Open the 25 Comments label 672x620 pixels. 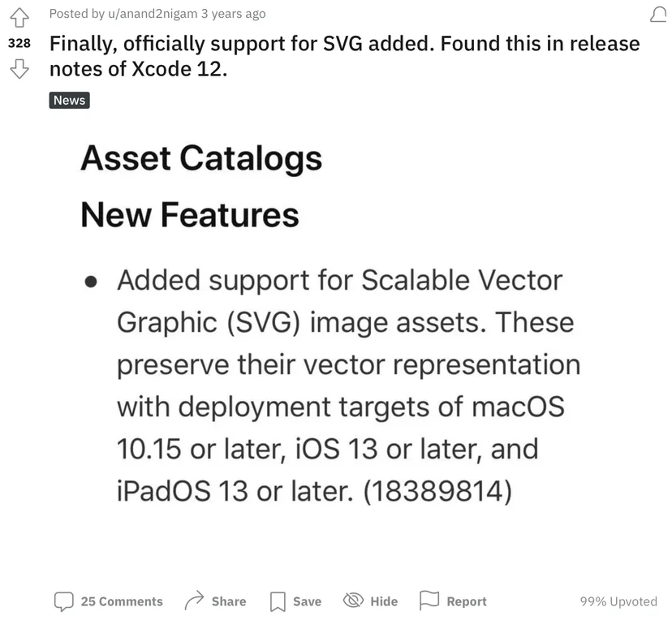point(122,601)
